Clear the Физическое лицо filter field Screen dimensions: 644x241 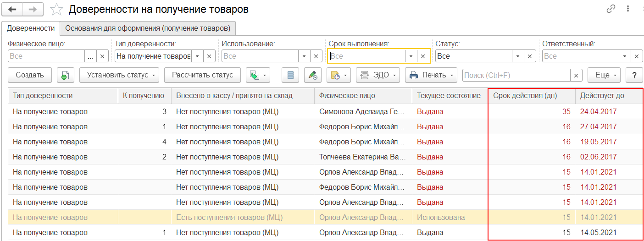(x=102, y=56)
